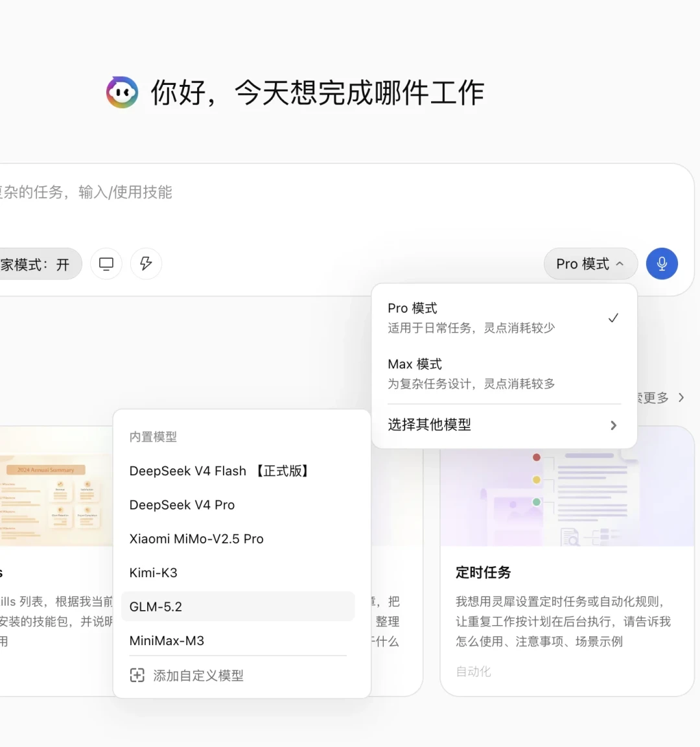
Task: Click the chevron next to 更多
Action: click(681, 397)
